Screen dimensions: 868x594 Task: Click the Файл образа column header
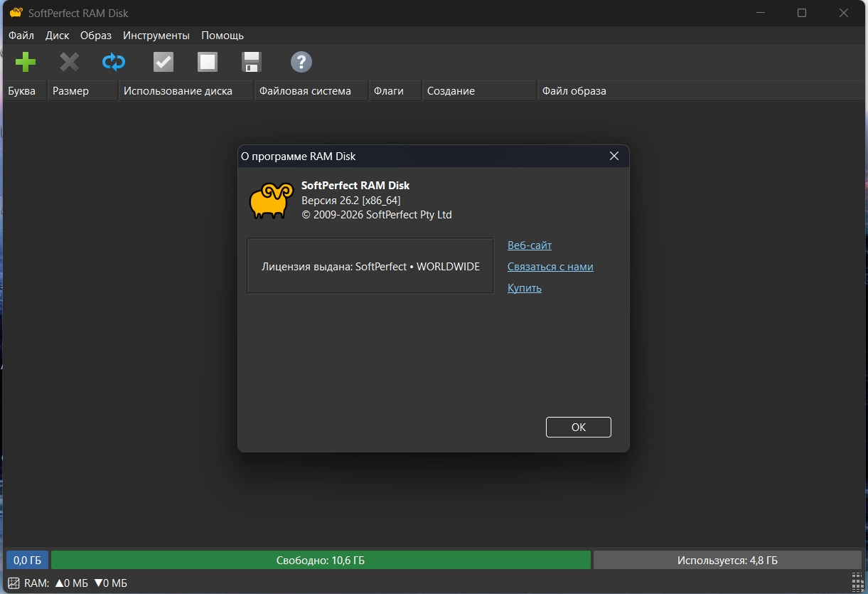700,90
